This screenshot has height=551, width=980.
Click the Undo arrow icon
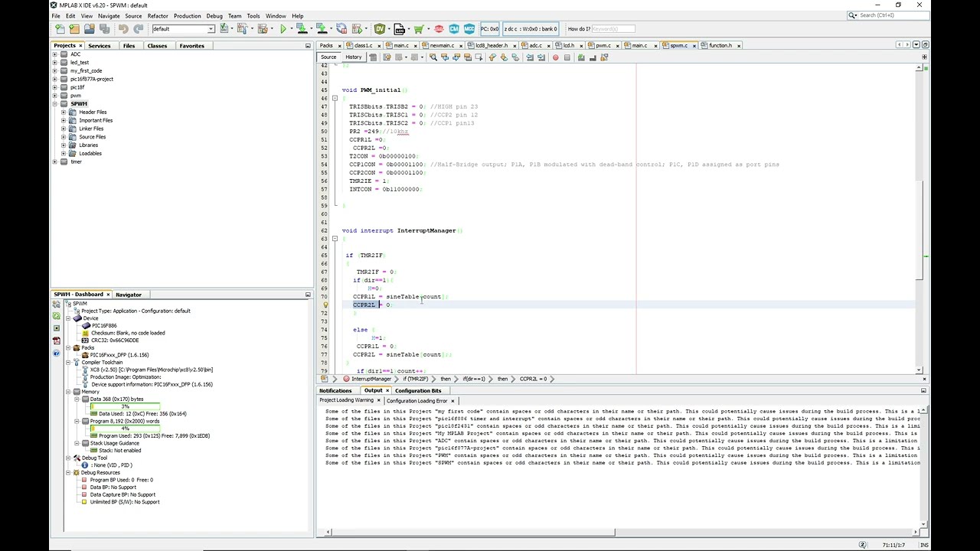[123, 29]
